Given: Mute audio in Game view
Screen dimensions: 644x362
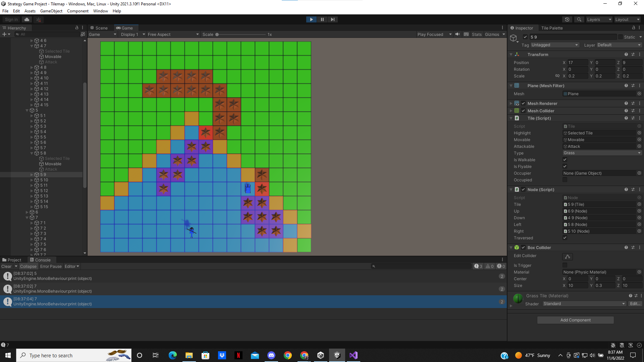Looking at the screenshot, I should point(458,34).
